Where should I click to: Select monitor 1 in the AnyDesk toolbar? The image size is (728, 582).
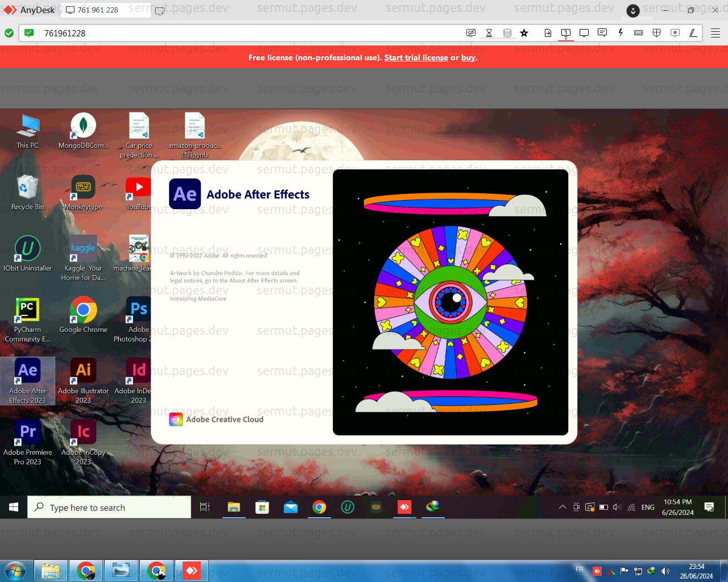tap(565, 33)
